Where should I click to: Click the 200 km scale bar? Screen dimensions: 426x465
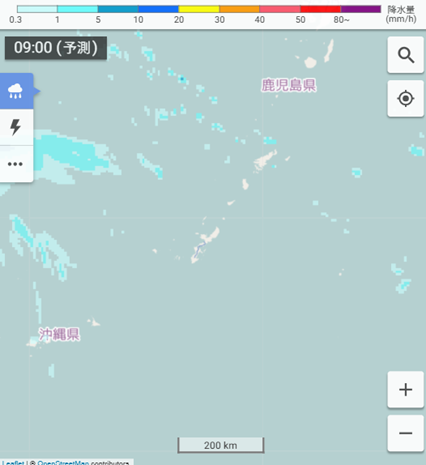221,445
